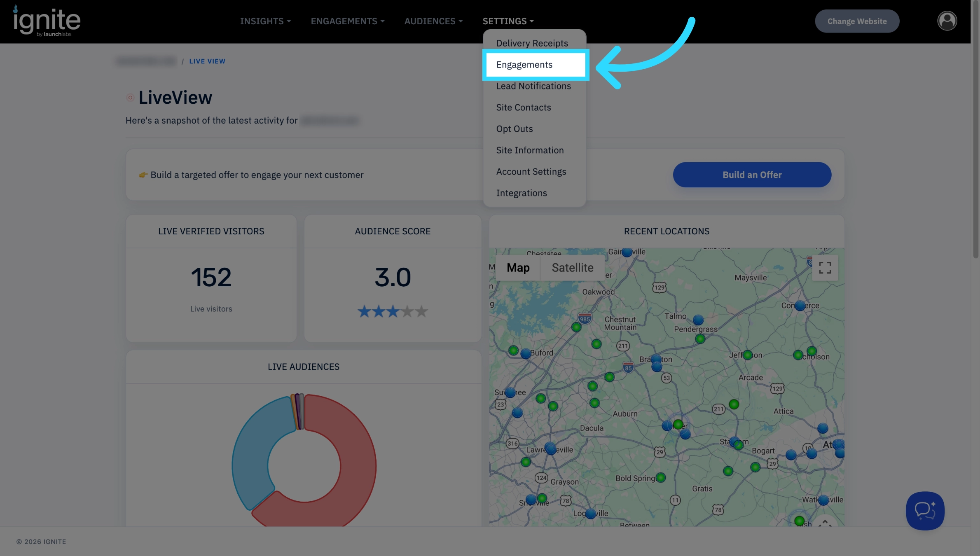Open the chat support bubble icon

[925, 511]
